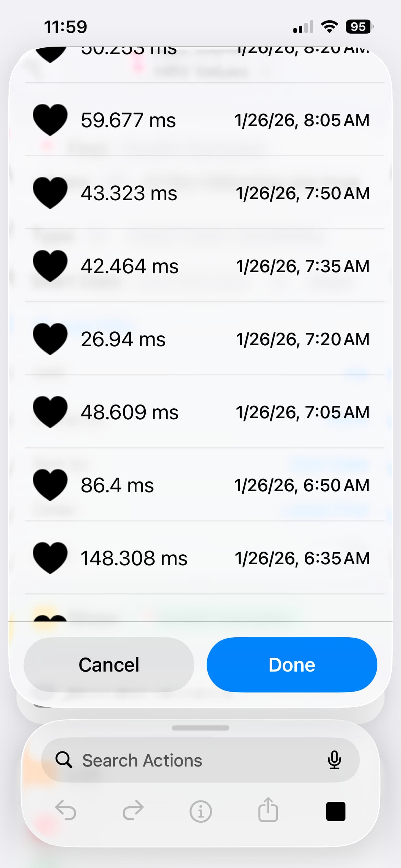Tap the drawer grabber handle
Image resolution: width=401 pixels, height=868 pixels.
[x=200, y=728]
